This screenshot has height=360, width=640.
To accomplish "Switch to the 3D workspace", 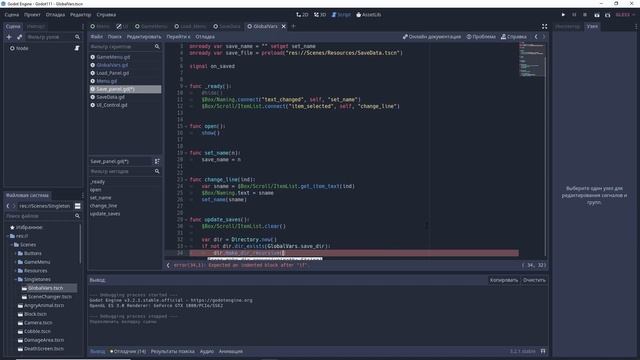I will 320,15.
